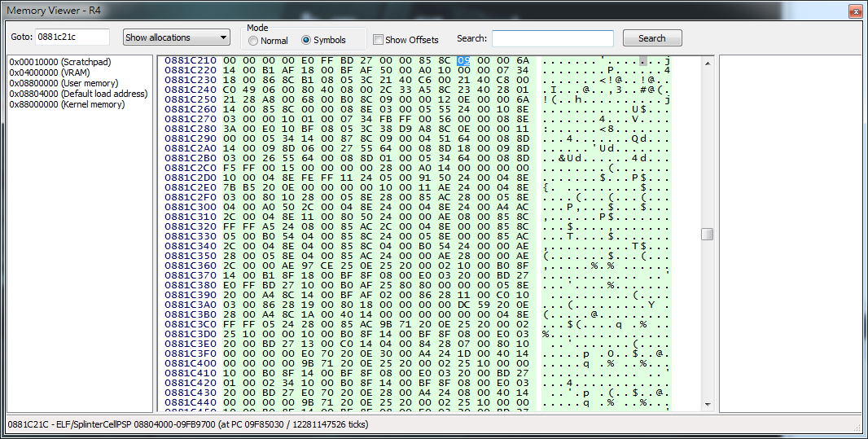
Task: Open the Show allocations dropdown
Action: point(177,37)
